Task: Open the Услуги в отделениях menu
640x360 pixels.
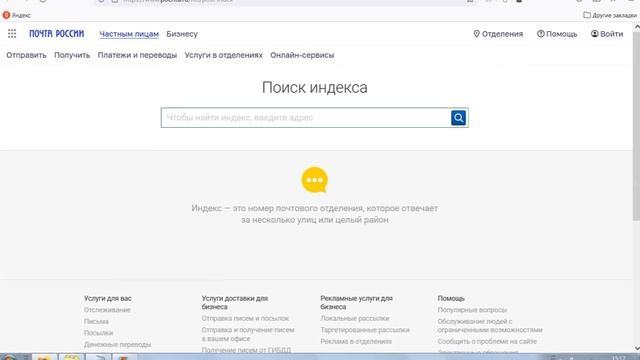Action: (224, 55)
